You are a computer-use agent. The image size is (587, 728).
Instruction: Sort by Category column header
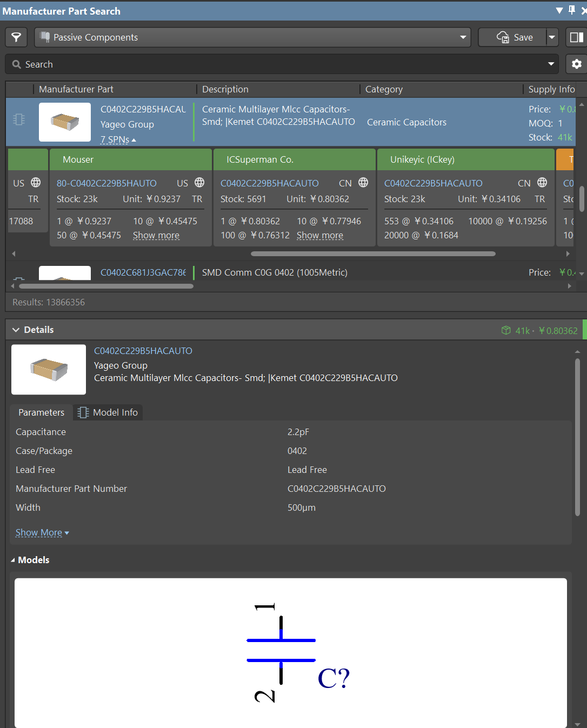point(384,89)
